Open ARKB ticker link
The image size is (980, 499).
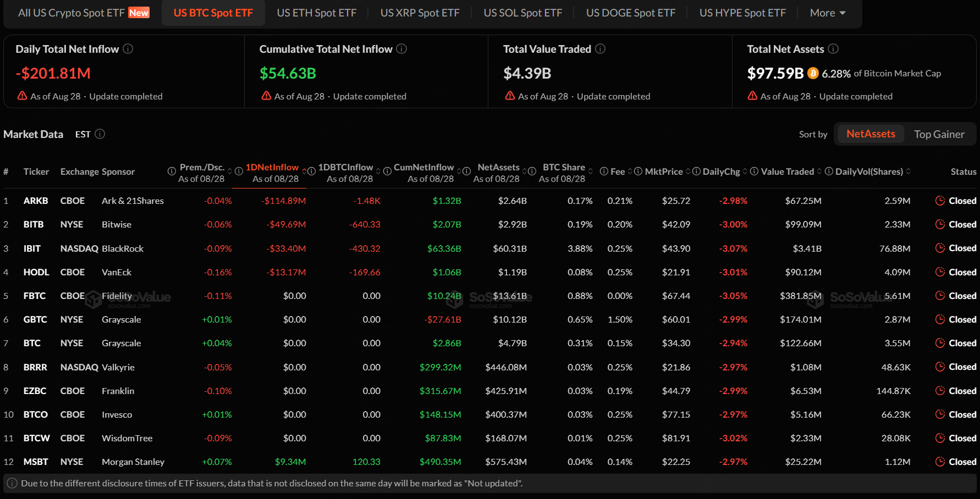[x=36, y=201]
